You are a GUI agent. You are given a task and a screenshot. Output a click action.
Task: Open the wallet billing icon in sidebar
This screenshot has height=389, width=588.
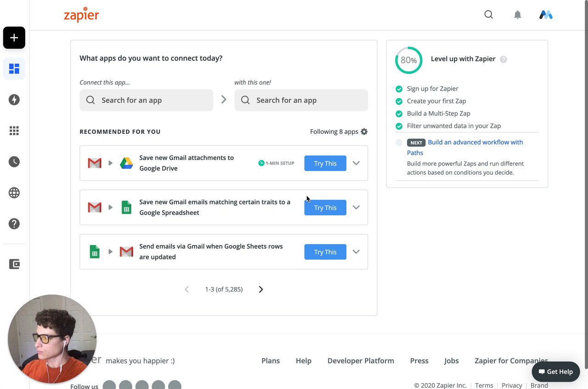[x=14, y=264]
